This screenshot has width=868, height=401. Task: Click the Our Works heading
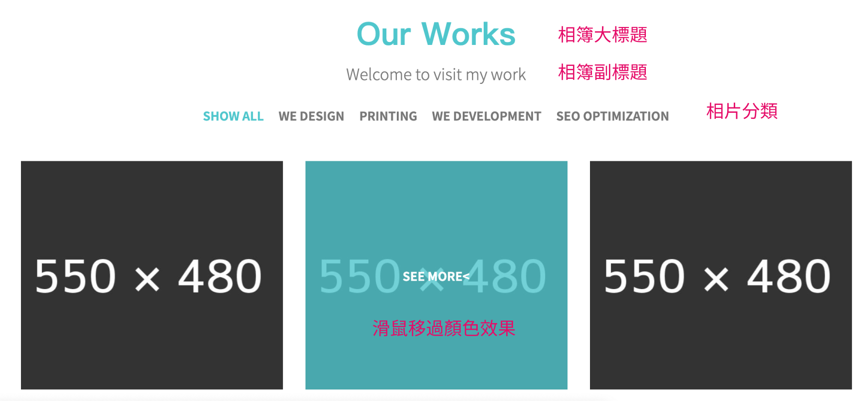coord(436,34)
